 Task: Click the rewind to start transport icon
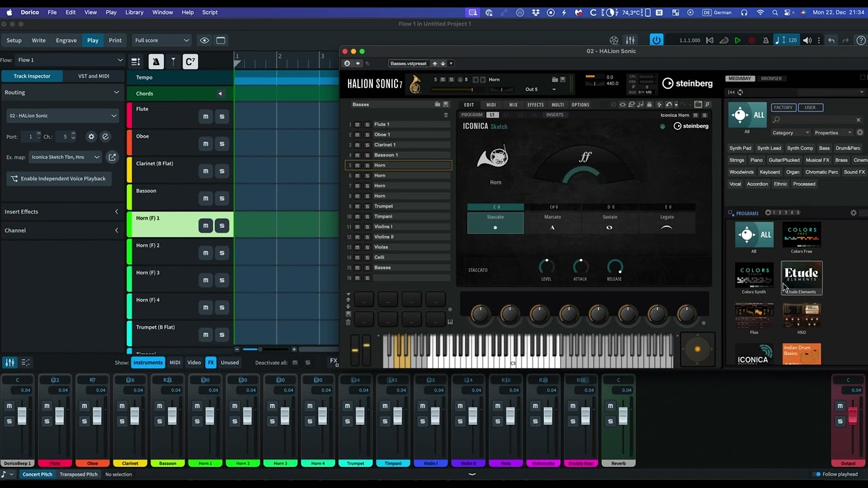pos(710,41)
